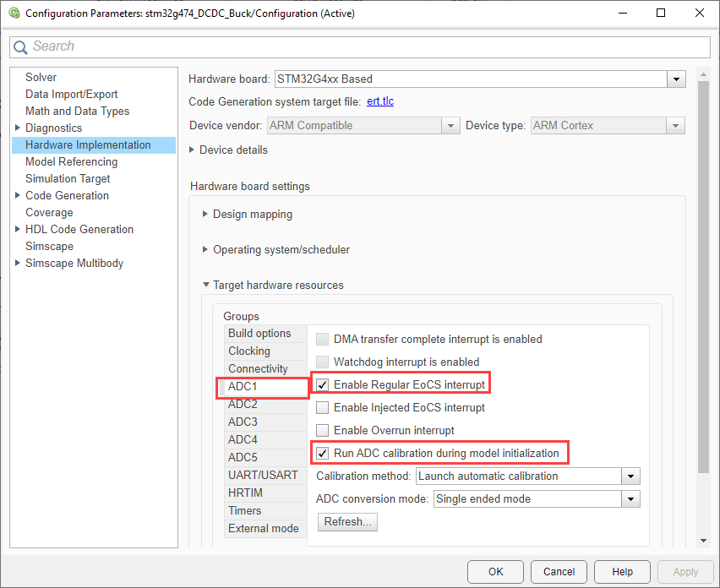The height and width of the screenshot is (588, 720).
Task: Expand the Device details section
Action: pyautogui.click(x=192, y=150)
